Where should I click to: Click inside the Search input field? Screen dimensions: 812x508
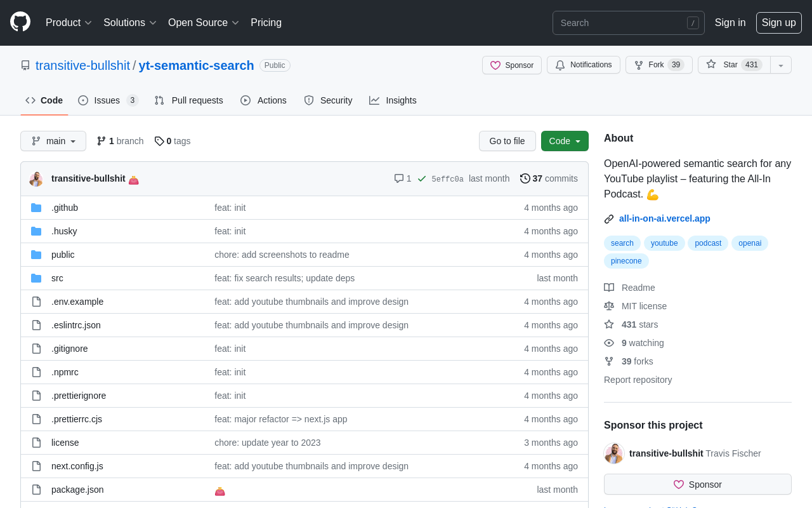[x=628, y=23]
